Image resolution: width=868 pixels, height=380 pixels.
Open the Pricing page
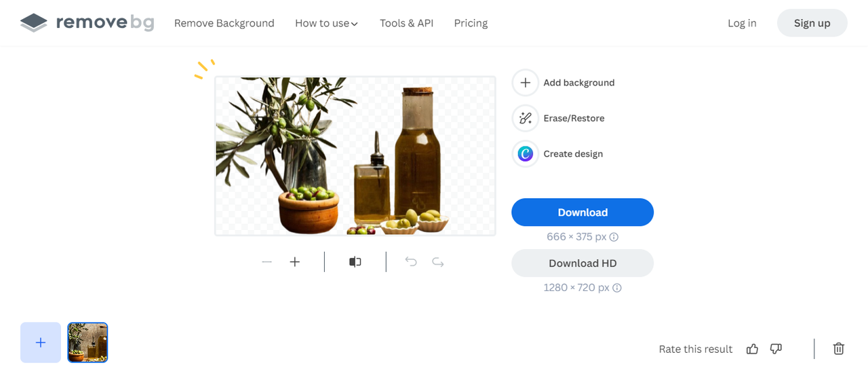tap(471, 23)
